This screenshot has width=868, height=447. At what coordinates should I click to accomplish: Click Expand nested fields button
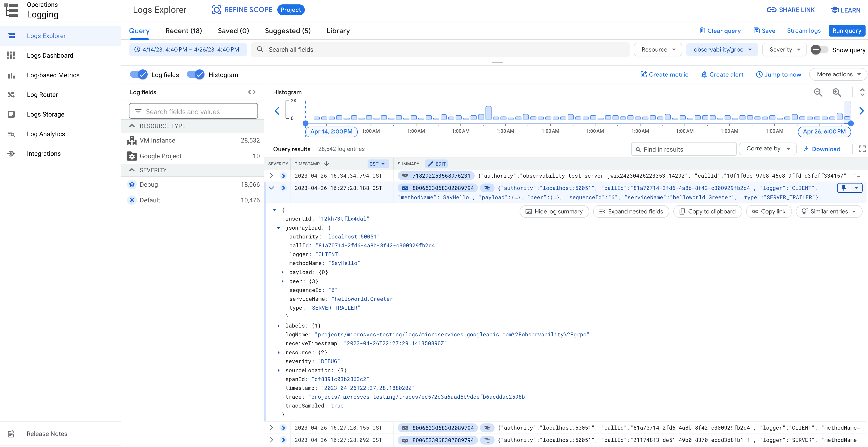pos(631,211)
